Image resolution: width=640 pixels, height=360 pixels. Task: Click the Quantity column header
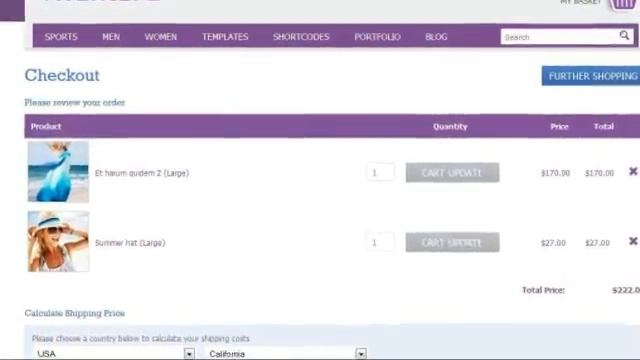450,126
